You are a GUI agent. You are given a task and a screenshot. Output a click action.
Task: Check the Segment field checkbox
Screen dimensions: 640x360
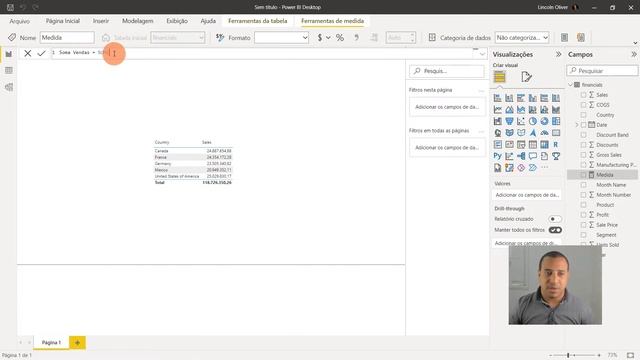tap(583, 235)
